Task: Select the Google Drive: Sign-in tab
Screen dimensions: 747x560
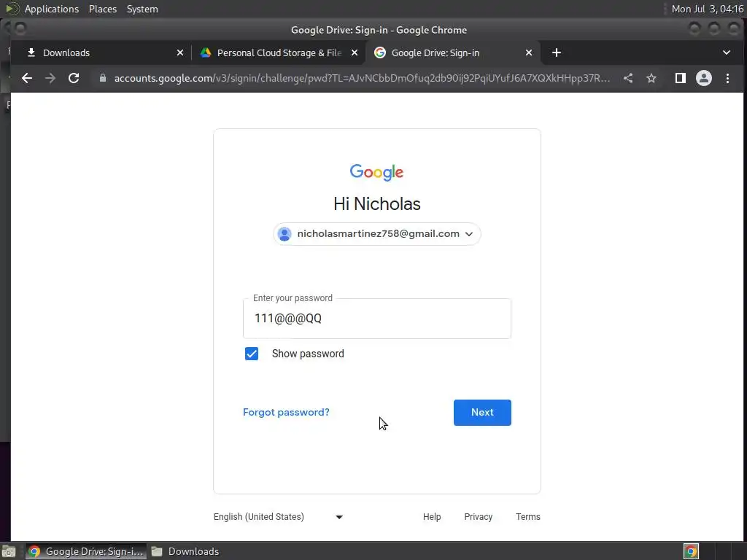Action: tap(452, 52)
